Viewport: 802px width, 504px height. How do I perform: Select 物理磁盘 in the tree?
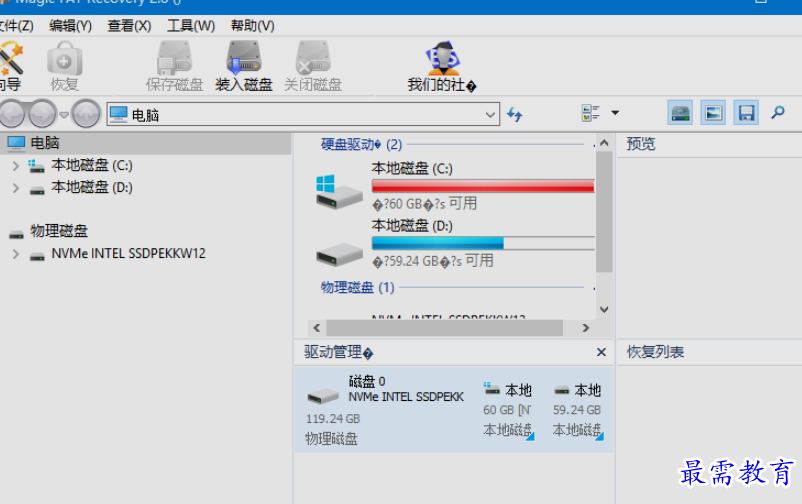tap(59, 231)
